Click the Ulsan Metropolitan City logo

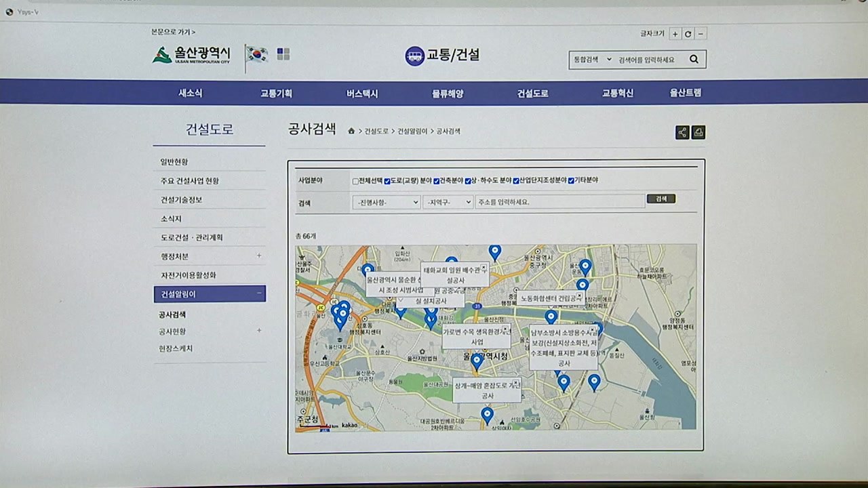pos(191,54)
